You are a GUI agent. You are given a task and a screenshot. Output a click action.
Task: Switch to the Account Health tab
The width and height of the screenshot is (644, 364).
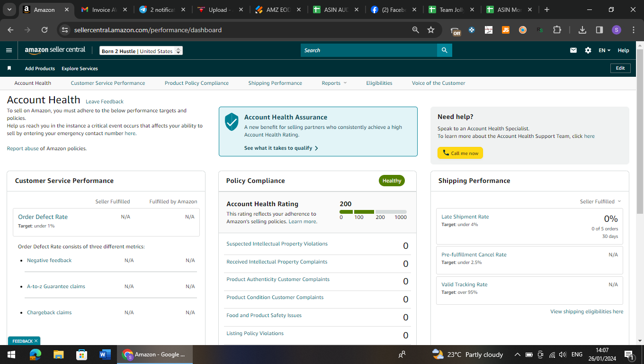pos(33,83)
